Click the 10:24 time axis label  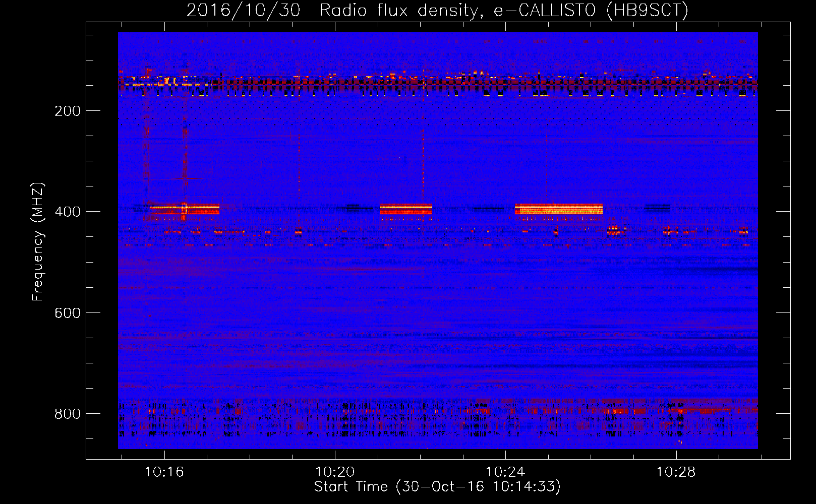505,472
